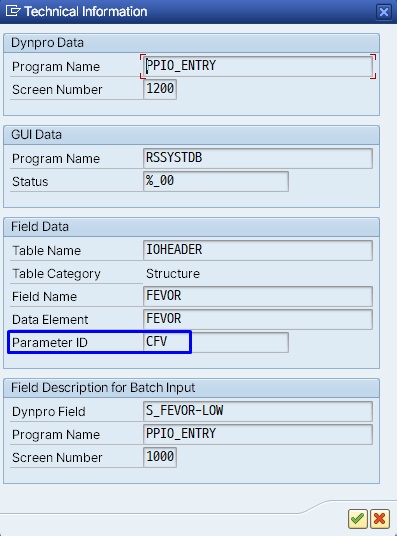Image resolution: width=397 pixels, height=536 pixels.
Task: Click the Data Element field FEVOR
Action: click(258, 319)
